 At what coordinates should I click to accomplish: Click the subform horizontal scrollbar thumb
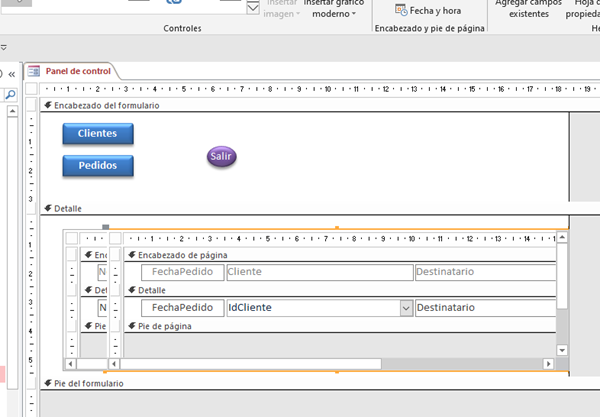tap(250, 364)
